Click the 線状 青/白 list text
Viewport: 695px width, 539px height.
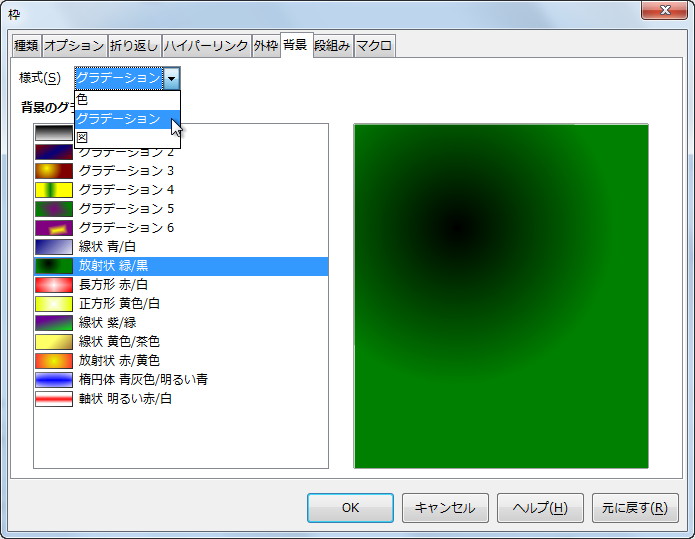pyautogui.click(x=107, y=247)
